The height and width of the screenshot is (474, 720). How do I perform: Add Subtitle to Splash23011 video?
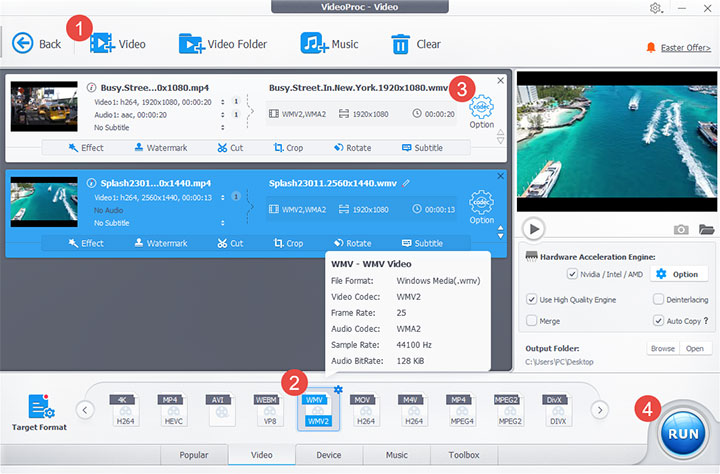pos(422,243)
